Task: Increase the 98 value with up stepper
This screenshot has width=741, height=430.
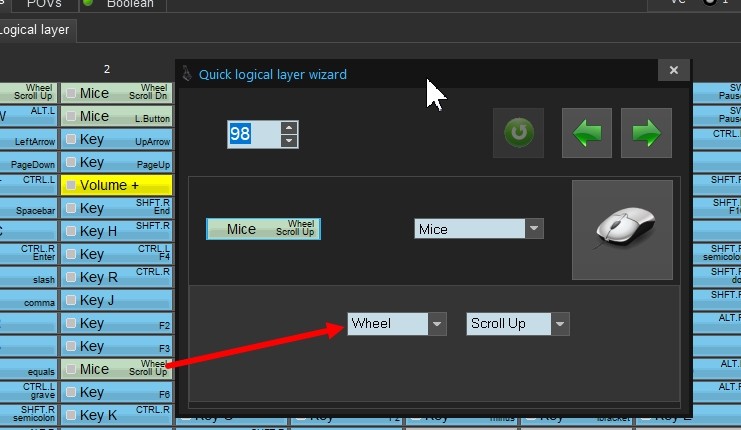Action: 289,128
